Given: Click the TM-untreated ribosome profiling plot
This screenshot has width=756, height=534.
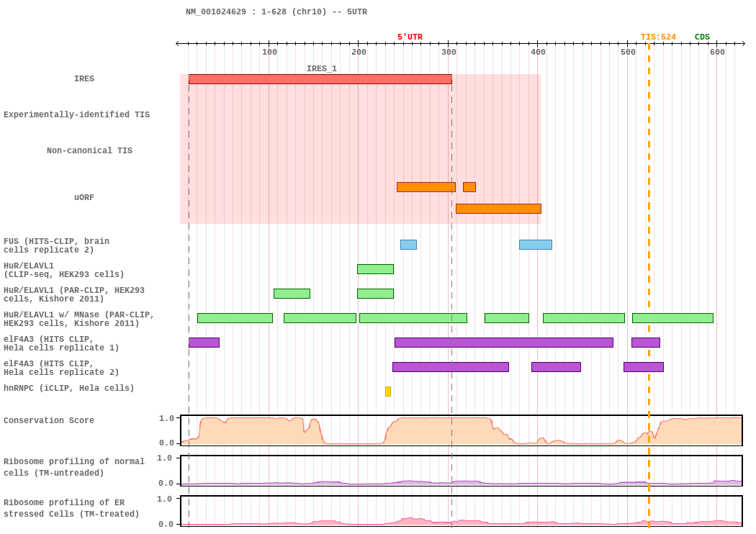Looking at the screenshot, I should click(x=462, y=471).
